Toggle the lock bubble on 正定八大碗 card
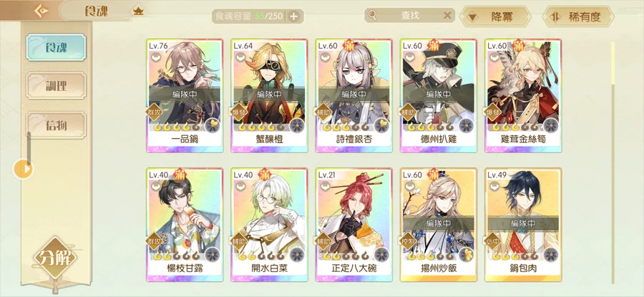 click(325, 186)
